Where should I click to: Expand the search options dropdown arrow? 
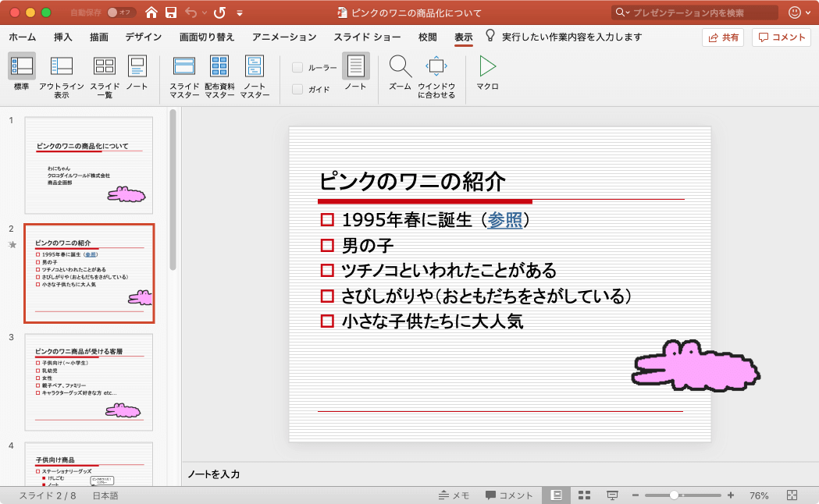628,12
